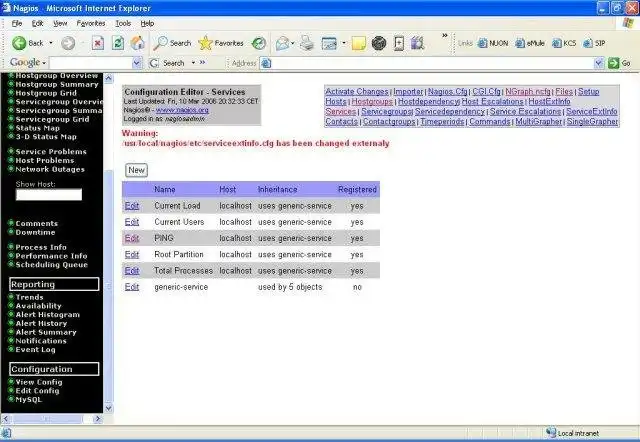Open the Commands configuration link

489,121
